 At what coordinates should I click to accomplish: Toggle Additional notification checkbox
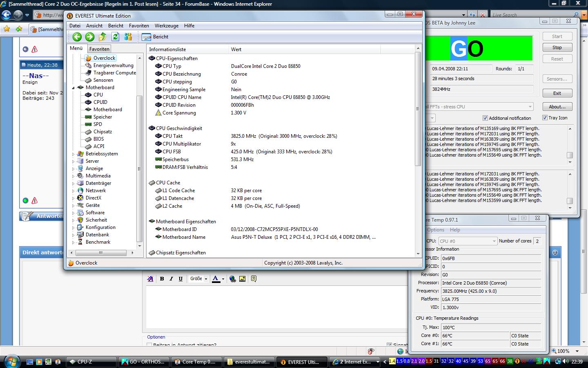coord(485,118)
